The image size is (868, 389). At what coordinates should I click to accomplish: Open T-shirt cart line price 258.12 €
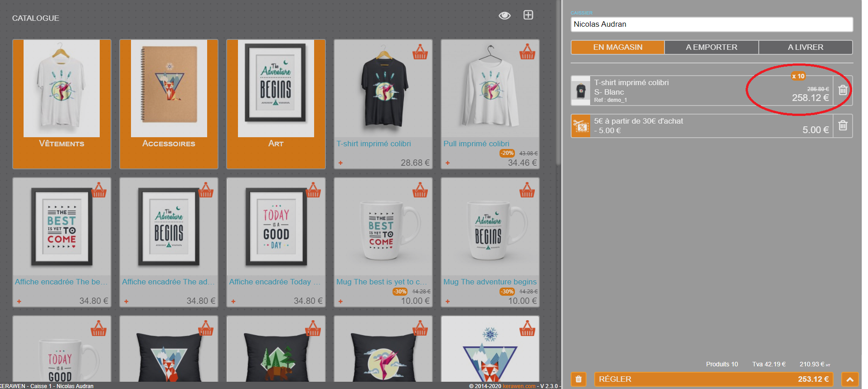(810, 97)
